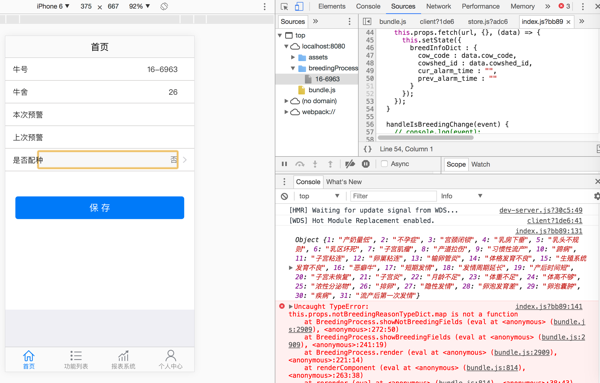
Task: Click pause on exceptions icon
Action: click(x=366, y=164)
